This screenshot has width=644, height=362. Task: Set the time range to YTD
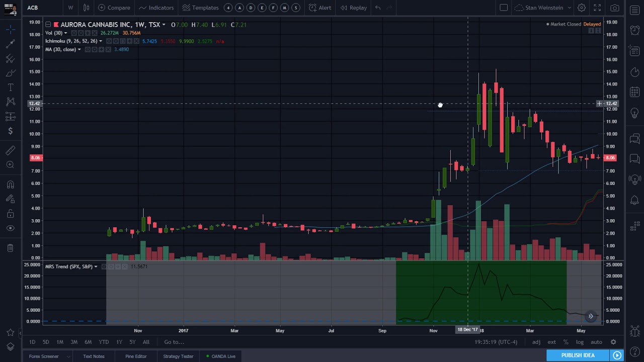[x=104, y=342]
